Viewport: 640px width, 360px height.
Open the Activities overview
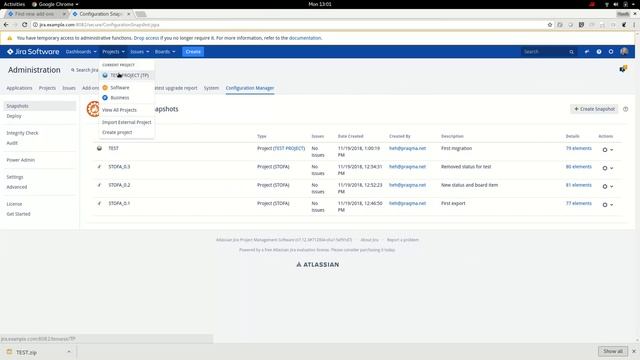[x=14, y=4]
